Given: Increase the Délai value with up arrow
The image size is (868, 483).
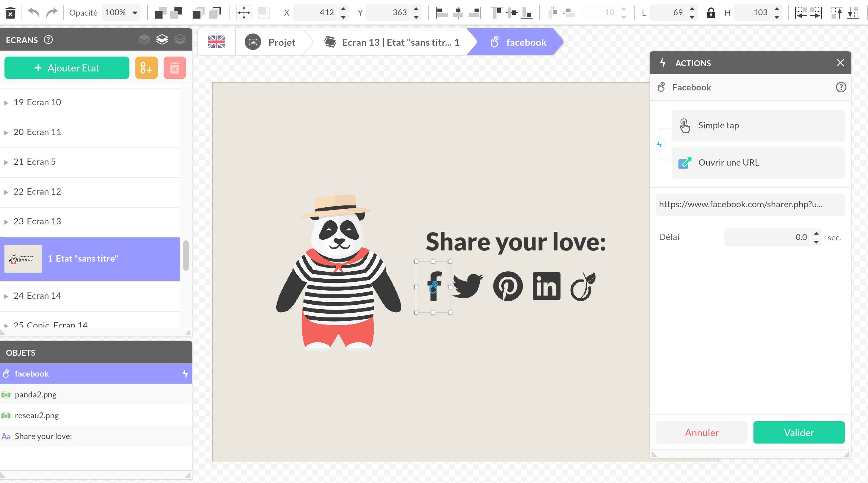Looking at the screenshot, I should (816, 233).
